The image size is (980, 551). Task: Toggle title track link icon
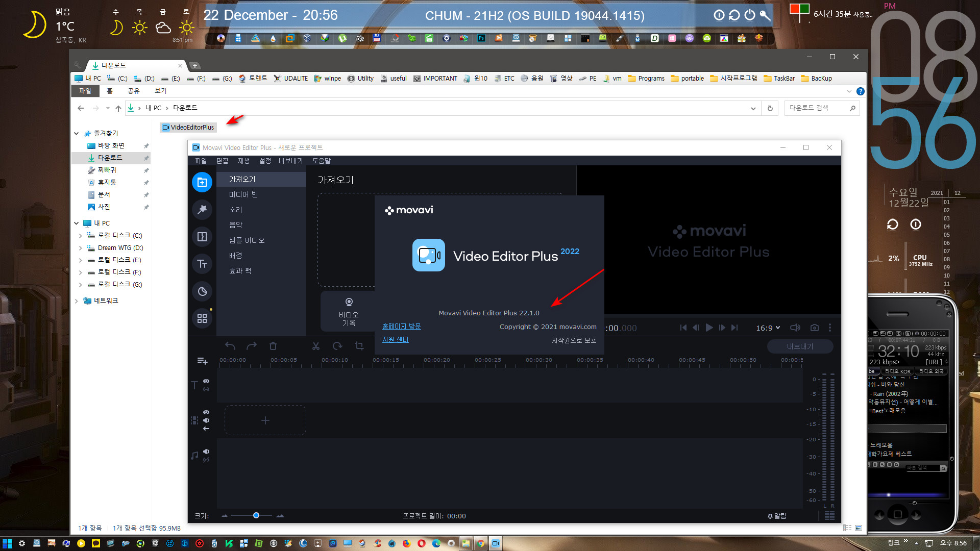pyautogui.click(x=206, y=389)
